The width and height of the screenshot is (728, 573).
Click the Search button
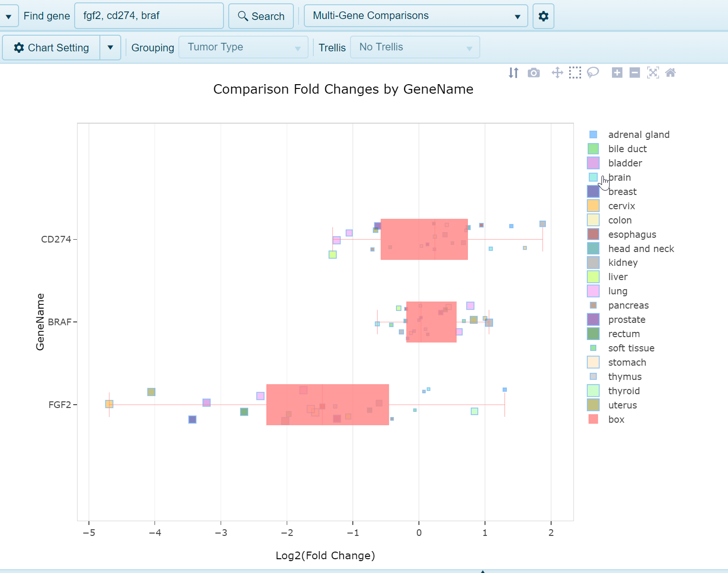click(x=261, y=16)
